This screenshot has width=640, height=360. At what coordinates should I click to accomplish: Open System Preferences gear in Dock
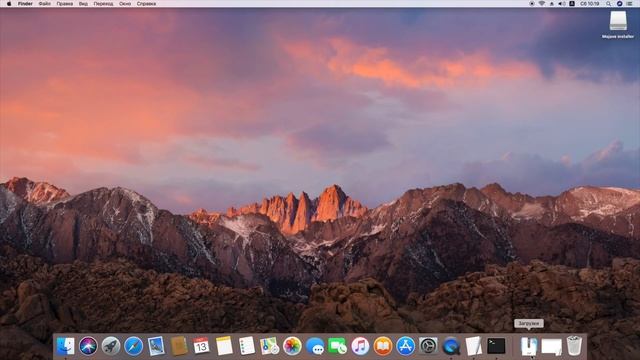coord(428,346)
